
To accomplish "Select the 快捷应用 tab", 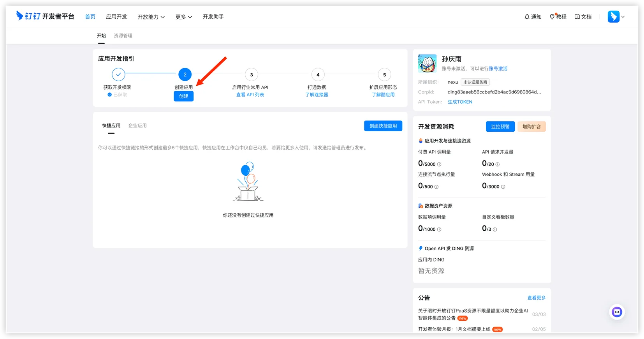I will [111, 125].
